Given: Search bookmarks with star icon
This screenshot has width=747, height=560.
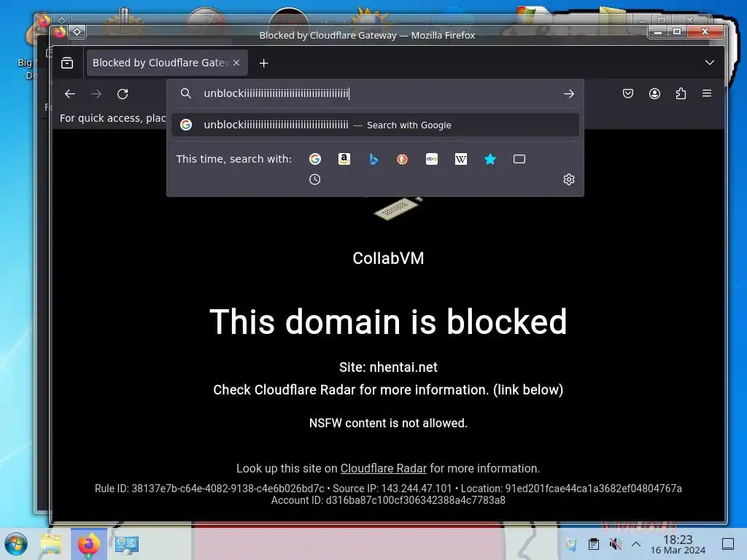Looking at the screenshot, I should pos(490,159).
